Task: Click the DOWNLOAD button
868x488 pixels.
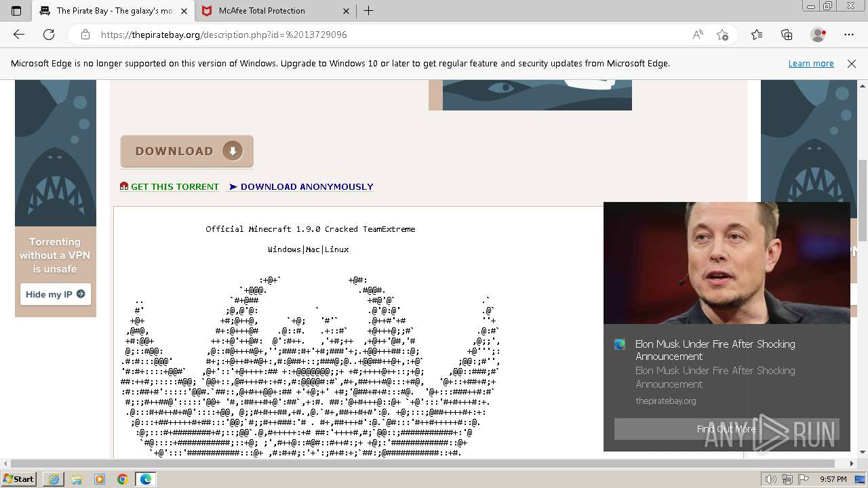Action: pyautogui.click(x=187, y=151)
